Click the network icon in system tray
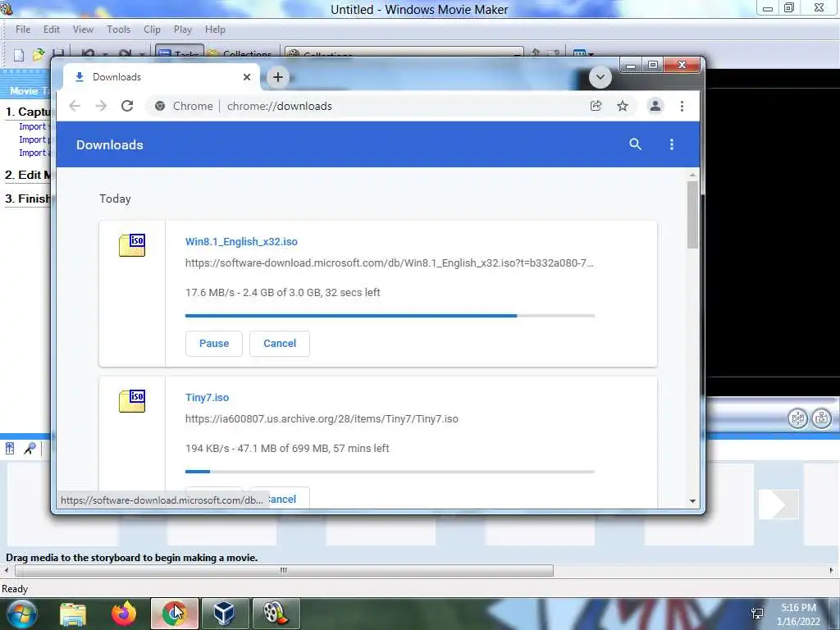 pyautogui.click(x=757, y=614)
